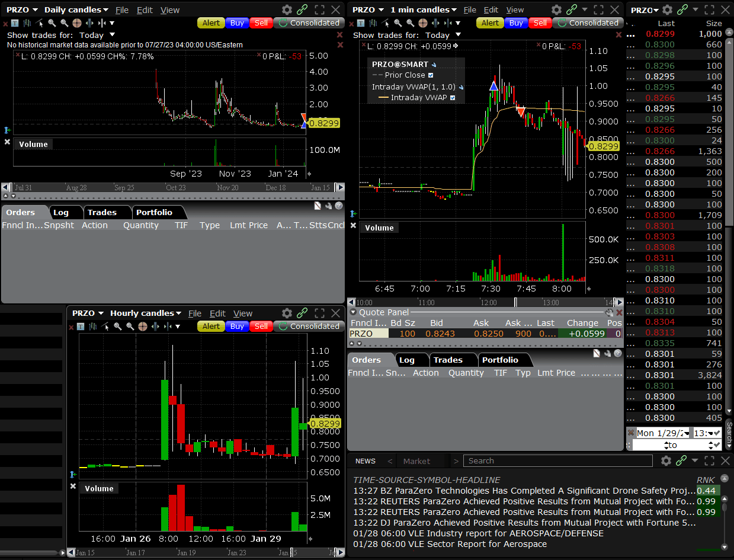
Task: Open toolbar overflow arrow in Hourly chart
Action: 178,327
